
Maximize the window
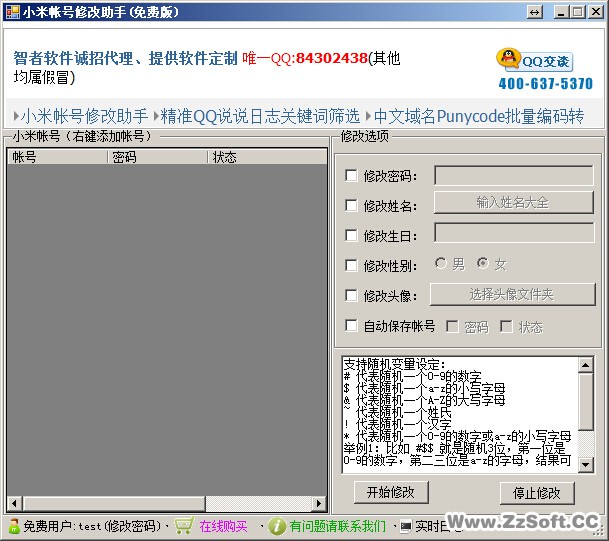click(x=578, y=12)
